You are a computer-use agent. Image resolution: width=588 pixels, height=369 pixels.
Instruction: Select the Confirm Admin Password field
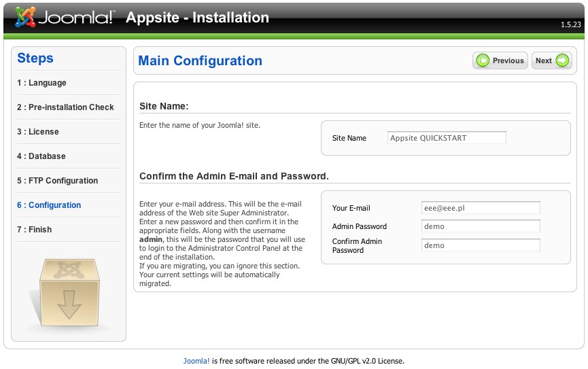(x=481, y=245)
